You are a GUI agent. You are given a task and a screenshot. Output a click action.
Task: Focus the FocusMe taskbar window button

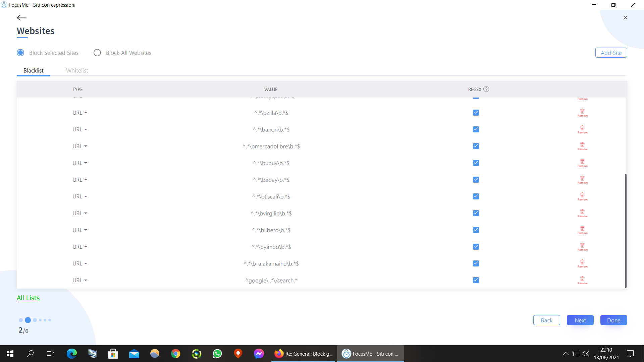370,354
